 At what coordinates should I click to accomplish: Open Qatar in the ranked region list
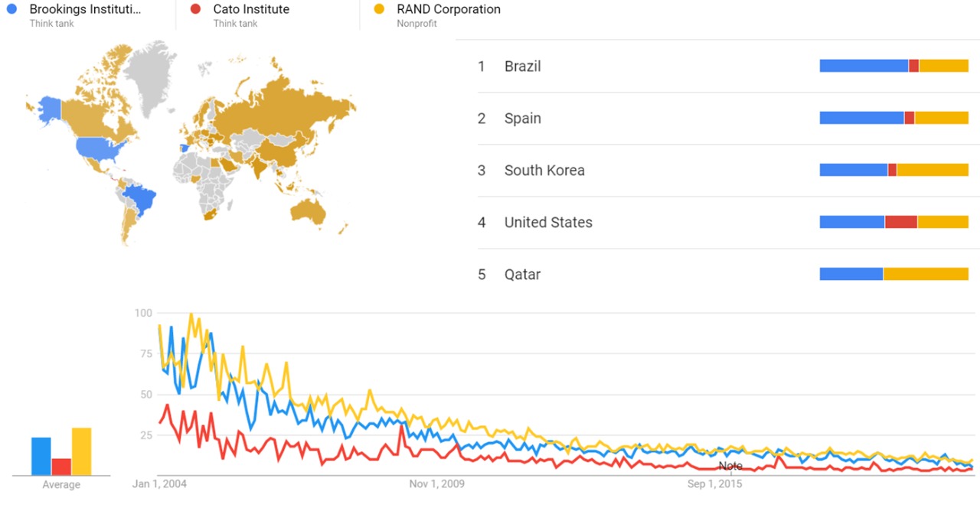coord(522,275)
